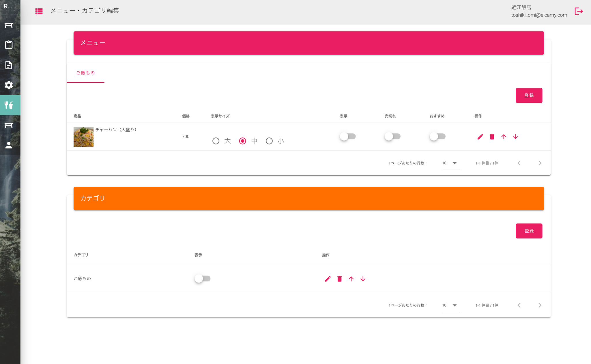Toggle the 売切れ switch for チャーハン
The width and height of the screenshot is (591, 364).
pyautogui.click(x=392, y=136)
